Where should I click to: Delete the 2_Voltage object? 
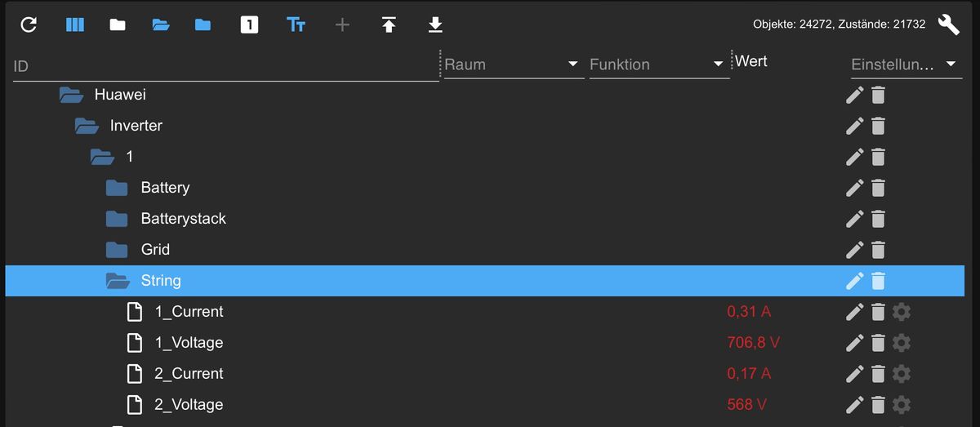tap(878, 404)
